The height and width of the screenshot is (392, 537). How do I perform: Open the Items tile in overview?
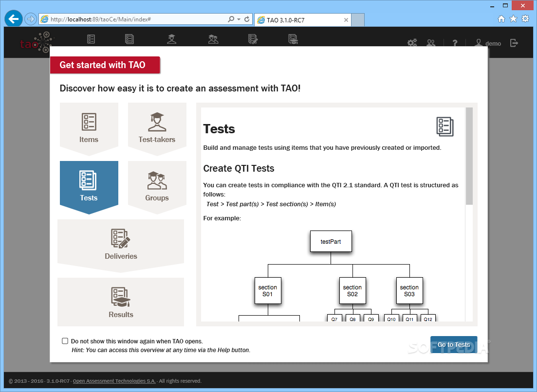[89, 128]
